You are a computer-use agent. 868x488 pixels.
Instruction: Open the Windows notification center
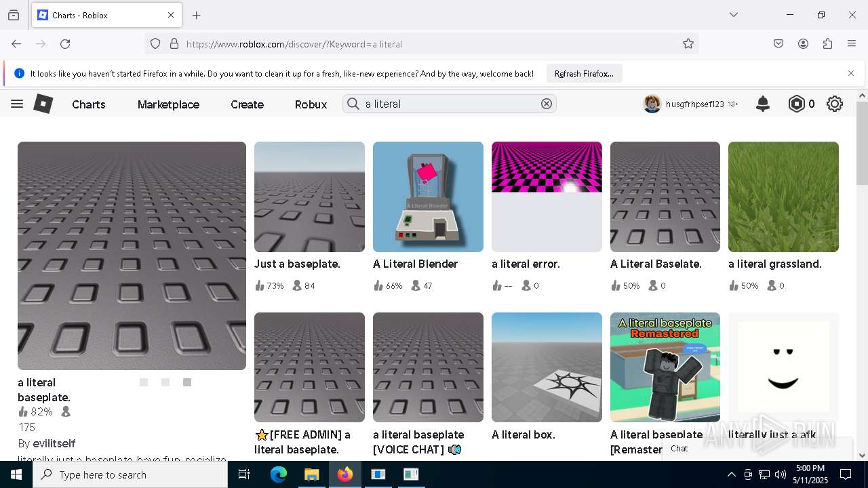pyautogui.click(x=846, y=474)
